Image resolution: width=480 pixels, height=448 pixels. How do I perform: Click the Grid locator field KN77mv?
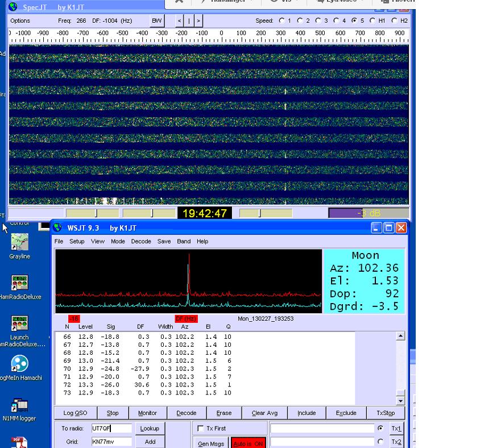[x=111, y=441]
